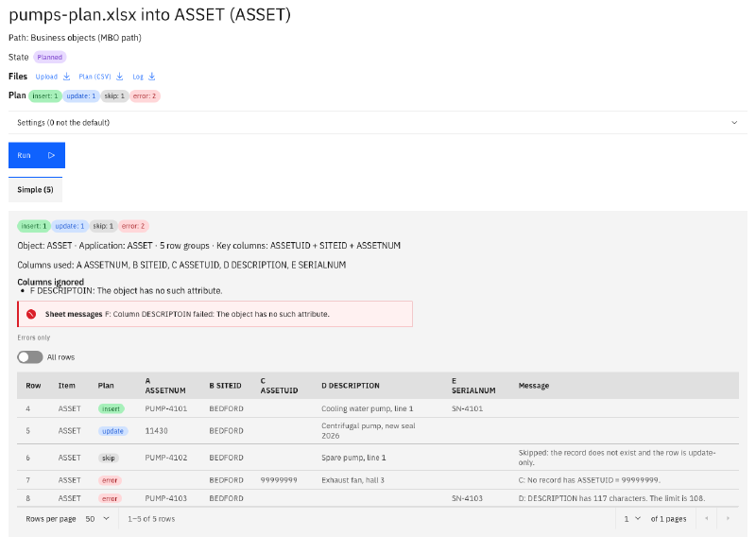Click the Row column header

[x=33, y=386]
